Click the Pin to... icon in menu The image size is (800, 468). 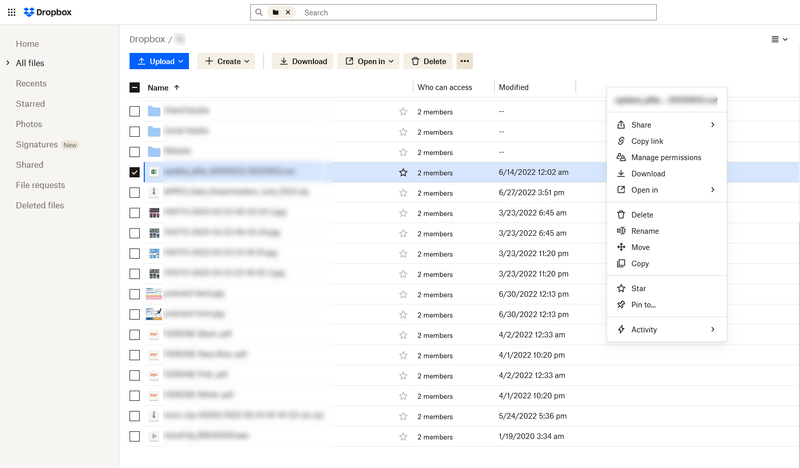coord(621,305)
